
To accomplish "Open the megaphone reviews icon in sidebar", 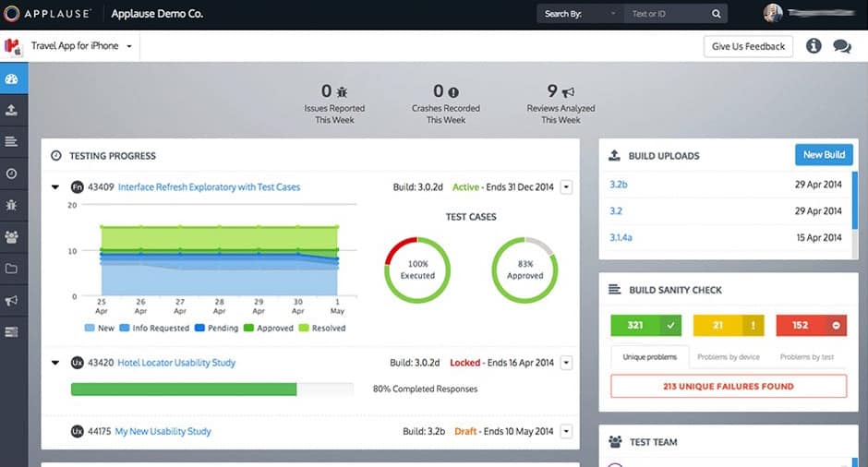I will pyautogui.click(x=12, y=301).
